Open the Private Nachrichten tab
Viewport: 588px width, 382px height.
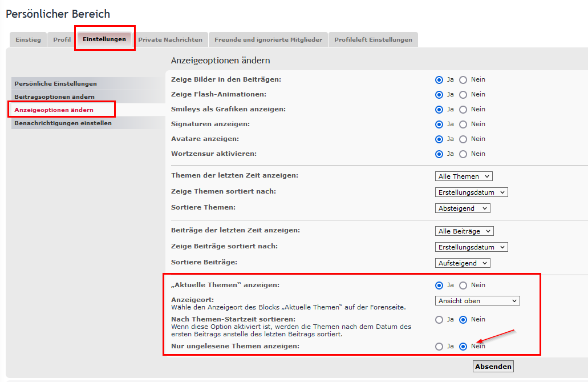[x=170, y=39]
